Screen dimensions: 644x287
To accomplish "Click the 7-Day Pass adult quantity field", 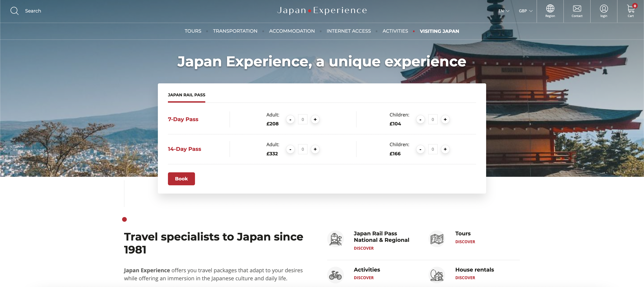I will click(303, 120).
